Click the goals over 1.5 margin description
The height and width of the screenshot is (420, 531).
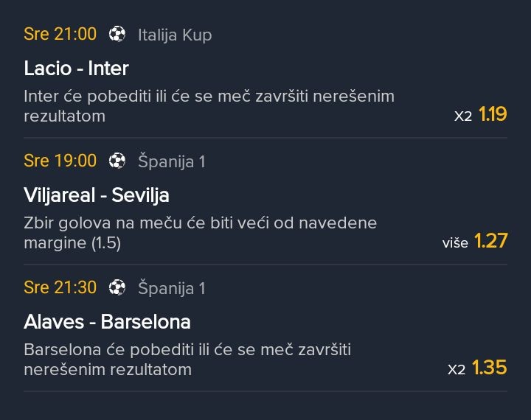[200, 233]
